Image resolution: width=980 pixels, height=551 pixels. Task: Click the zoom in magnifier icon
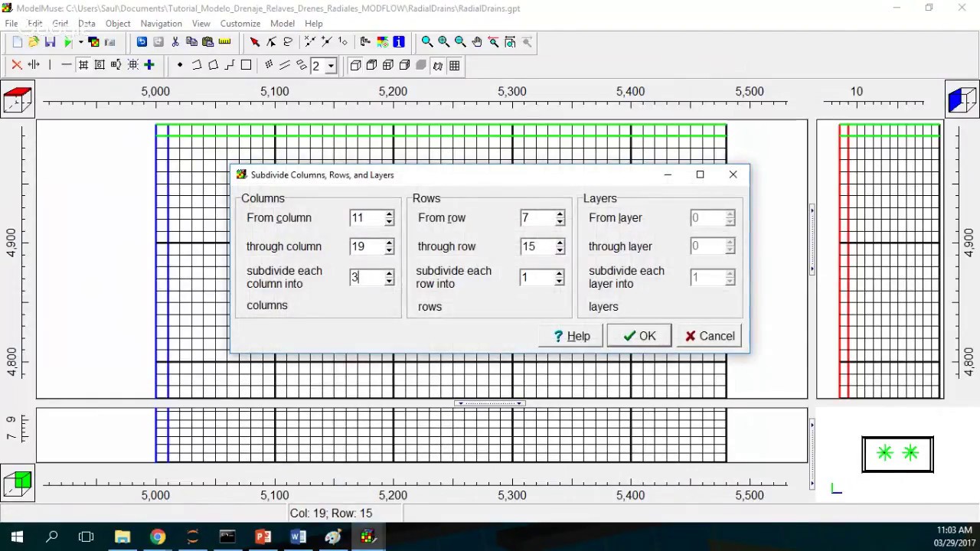pyautogui.click(x=444, y=42)
